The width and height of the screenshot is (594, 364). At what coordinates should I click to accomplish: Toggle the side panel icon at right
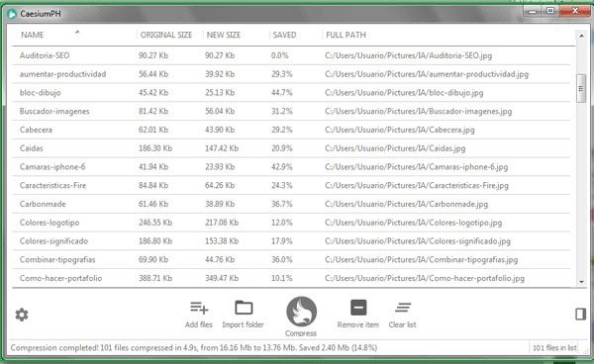pos(580,314)
